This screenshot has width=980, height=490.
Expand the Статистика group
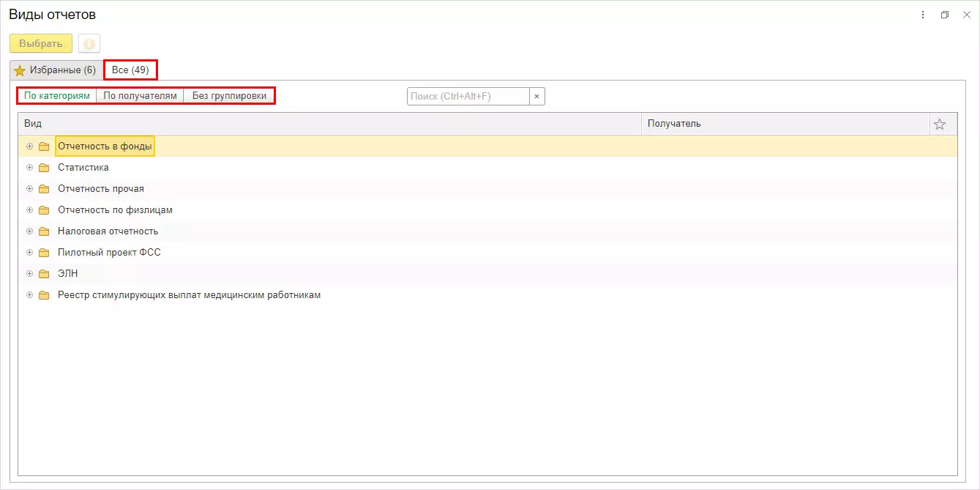click(x=30, y=168)
